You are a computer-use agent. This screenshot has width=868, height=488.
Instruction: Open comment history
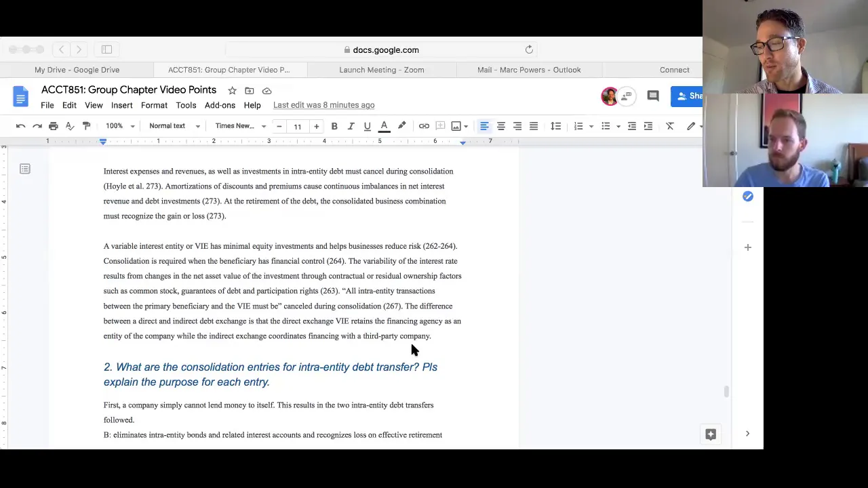point(653,96)
